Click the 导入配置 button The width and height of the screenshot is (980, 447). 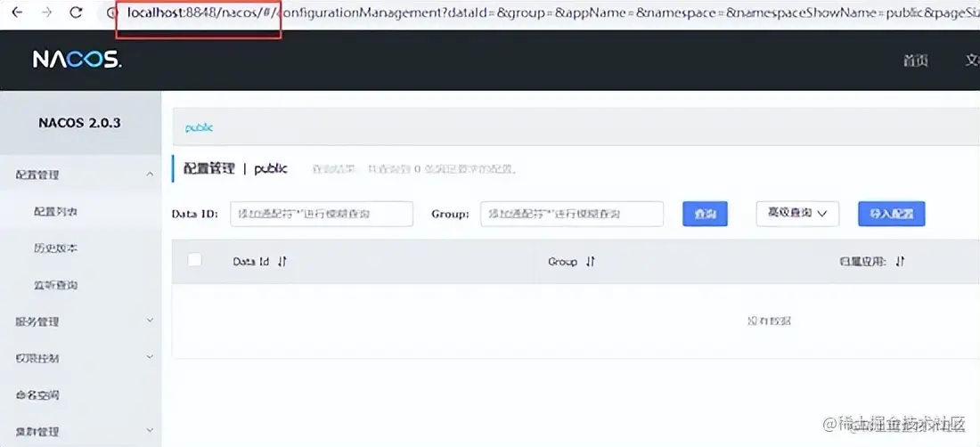click(x=892, y=214)
